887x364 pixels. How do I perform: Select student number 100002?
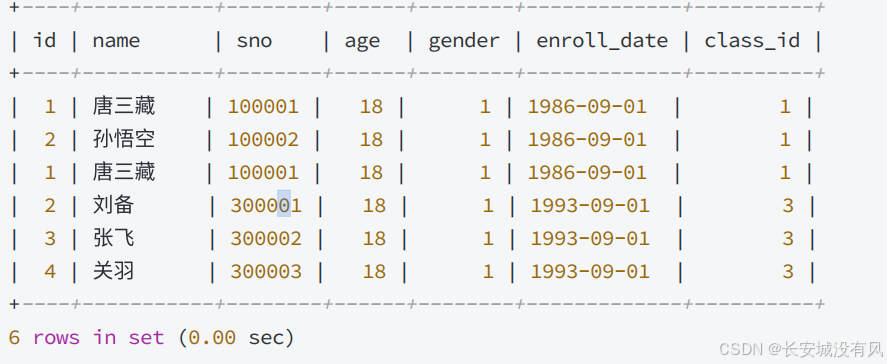[263, 139]
